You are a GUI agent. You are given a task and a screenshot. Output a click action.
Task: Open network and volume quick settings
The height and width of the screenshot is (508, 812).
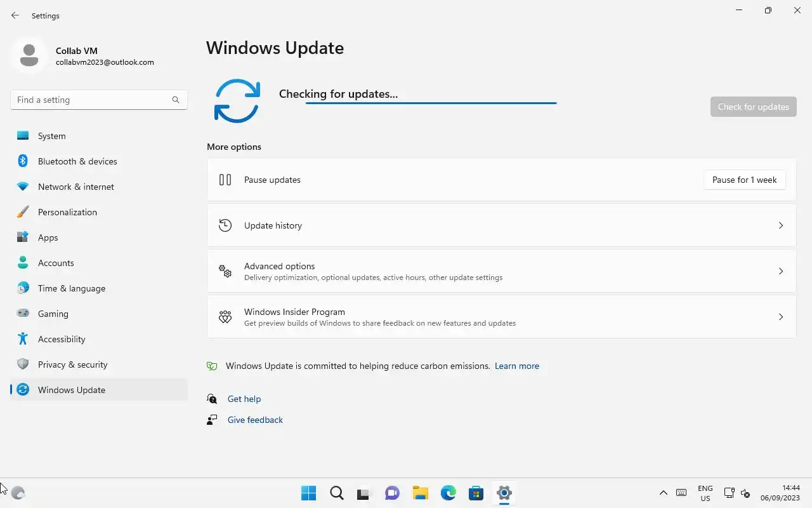click(737, 493)
